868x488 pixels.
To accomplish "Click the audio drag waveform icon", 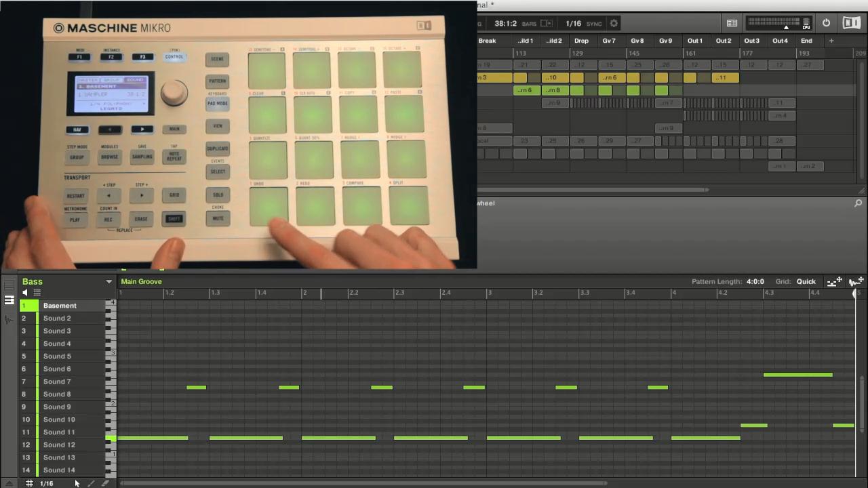I will click(856, 281).
